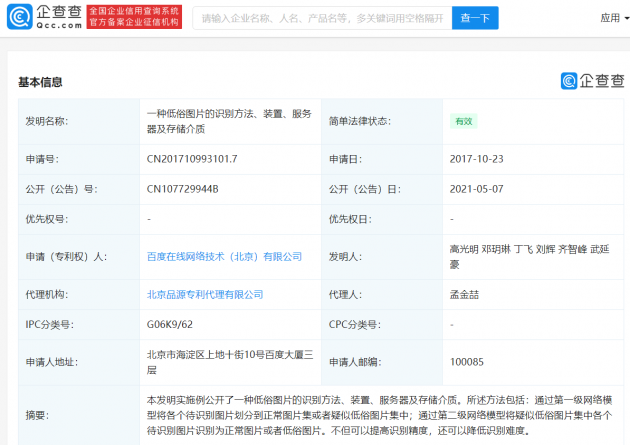This screenshot has width=630, height=445.
Task: Click the 发明名称 label cell
Action: (79, 121)
